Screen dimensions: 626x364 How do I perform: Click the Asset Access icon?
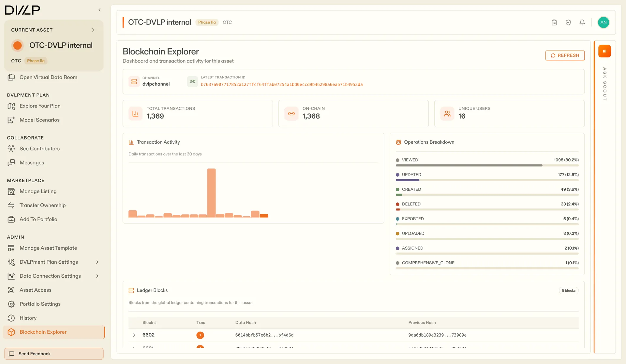pyautogui.click(x=11, y=290)
